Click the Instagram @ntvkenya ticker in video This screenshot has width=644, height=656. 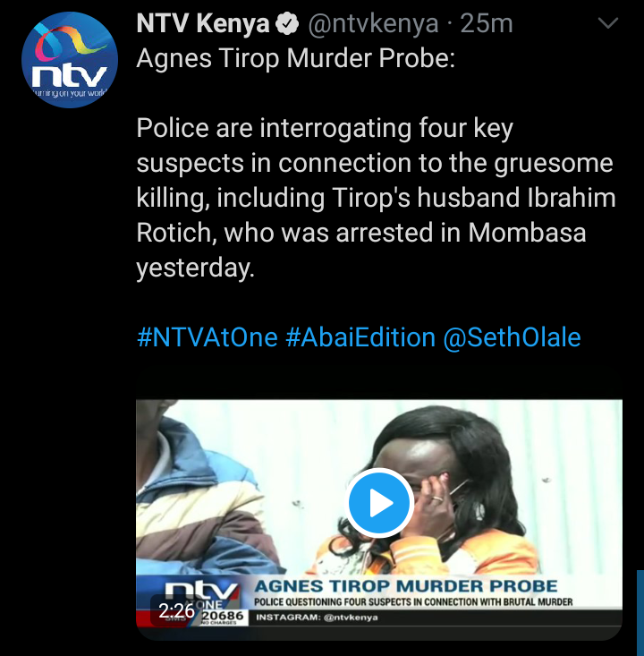pyautogui.click(x=317, y=618)
